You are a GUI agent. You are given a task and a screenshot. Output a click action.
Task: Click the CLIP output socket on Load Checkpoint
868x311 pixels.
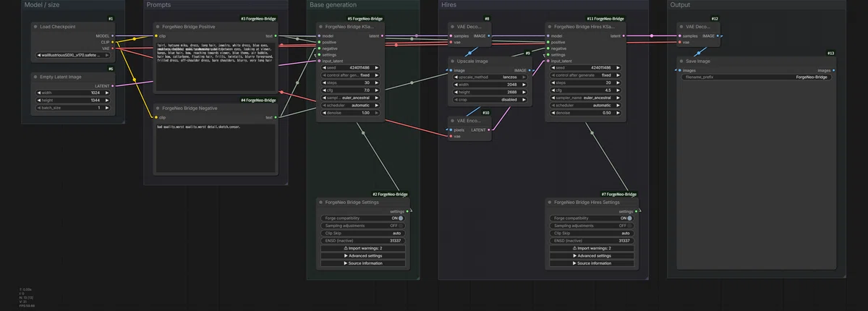point(114,42)
